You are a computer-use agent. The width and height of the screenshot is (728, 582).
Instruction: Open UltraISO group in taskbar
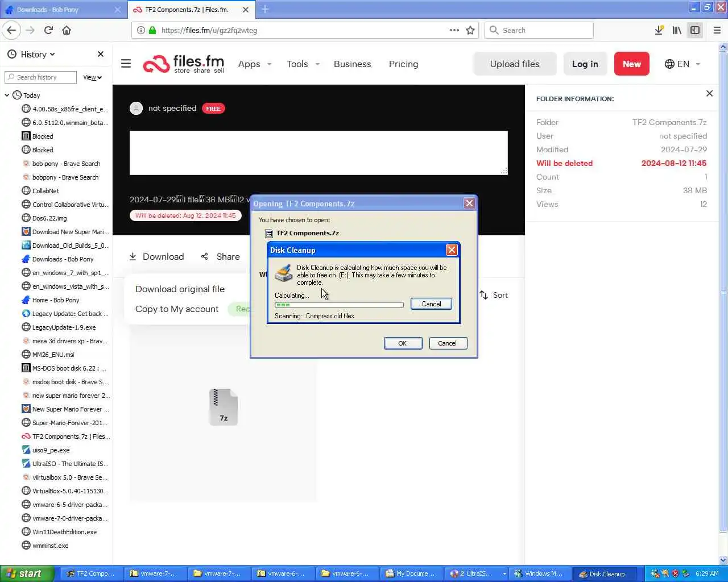[475, 573]
